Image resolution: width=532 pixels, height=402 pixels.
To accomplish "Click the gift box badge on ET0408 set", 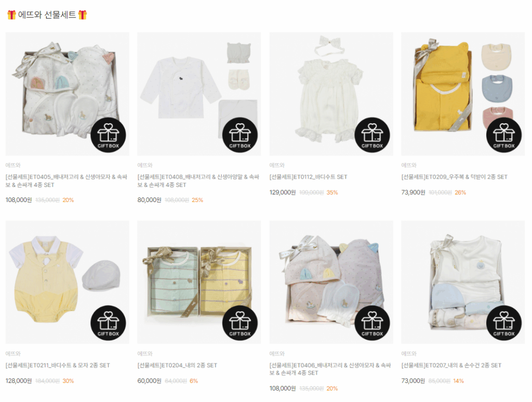I will (240, 135).
